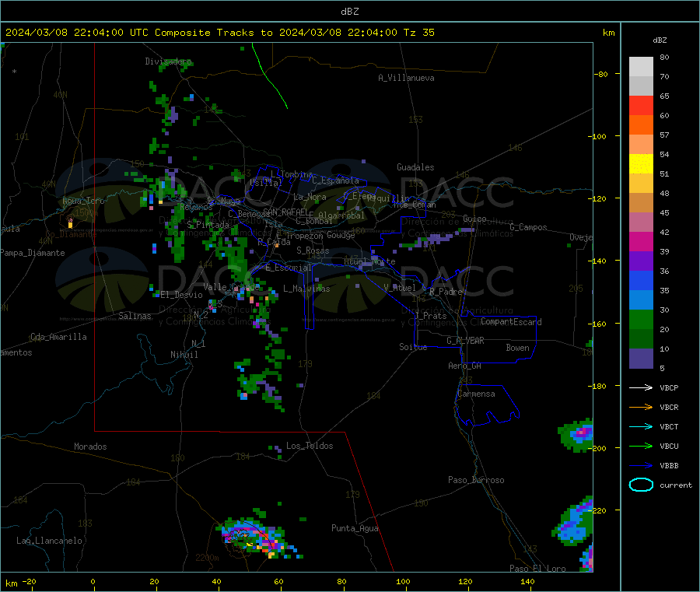Viewport: 700px width, 592px height.
Task: Click the cyan VBCT arrow in legend
Action: pos(641,427)
